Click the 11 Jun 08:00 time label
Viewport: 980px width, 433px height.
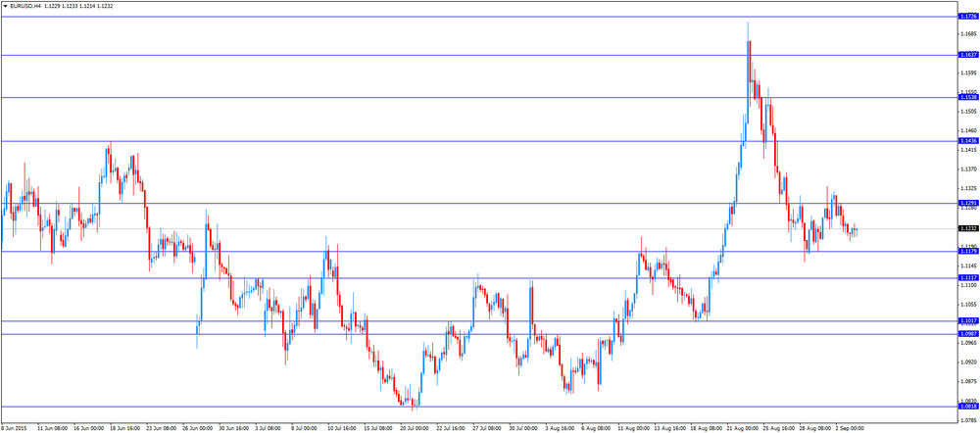coord(53,429)
